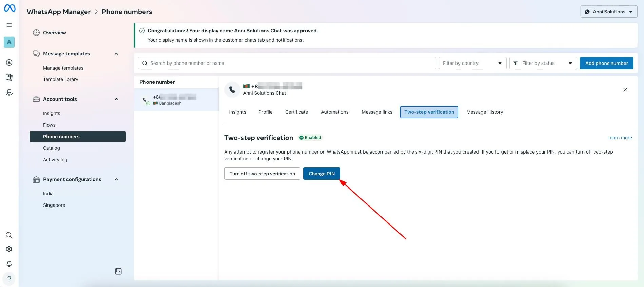The image size is (644, 287).
Task: Open the pages/library icon in left rail
Action: coord(9,77)
